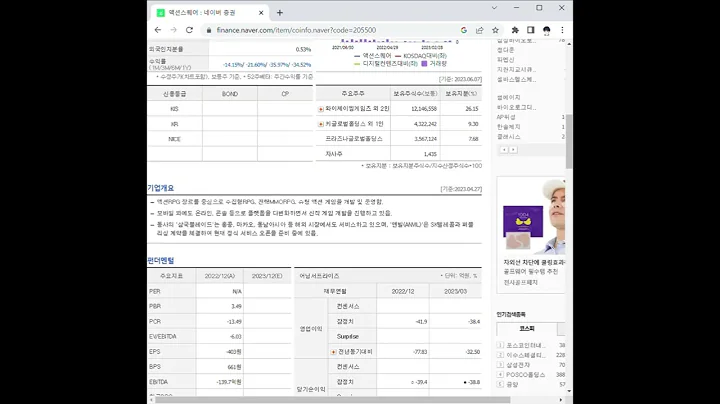Click the 펀더멘털 section heading
This screenshot has height=404, width=720.
(161, 261)
